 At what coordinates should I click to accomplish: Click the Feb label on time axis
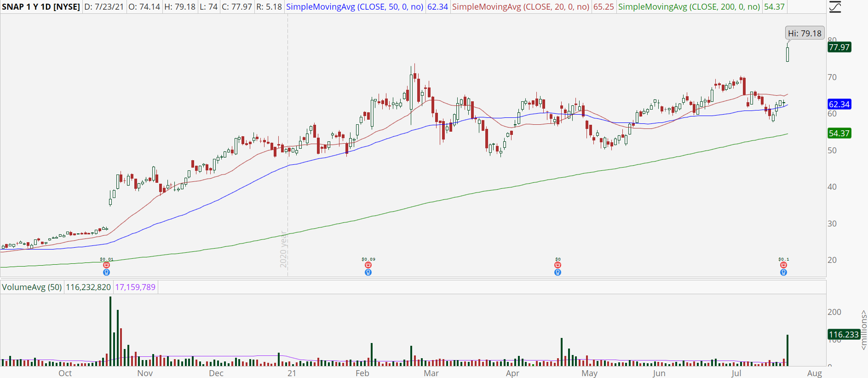[362, 373]
